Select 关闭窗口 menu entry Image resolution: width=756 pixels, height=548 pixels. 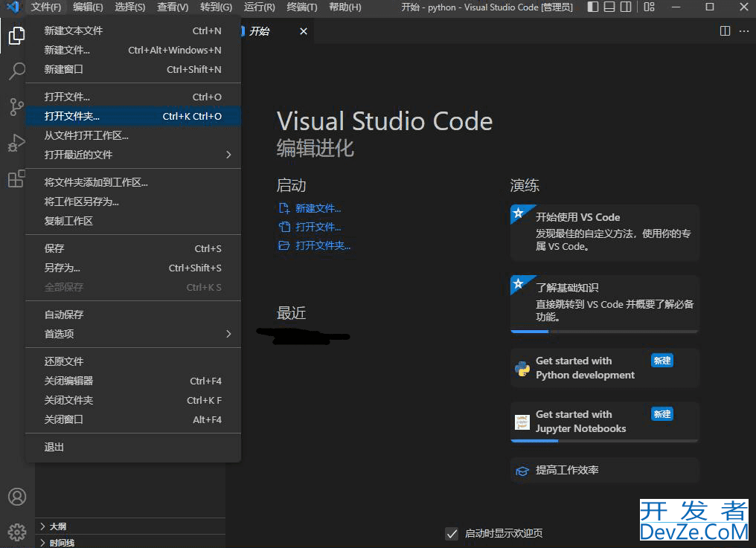tap(133, 419)
